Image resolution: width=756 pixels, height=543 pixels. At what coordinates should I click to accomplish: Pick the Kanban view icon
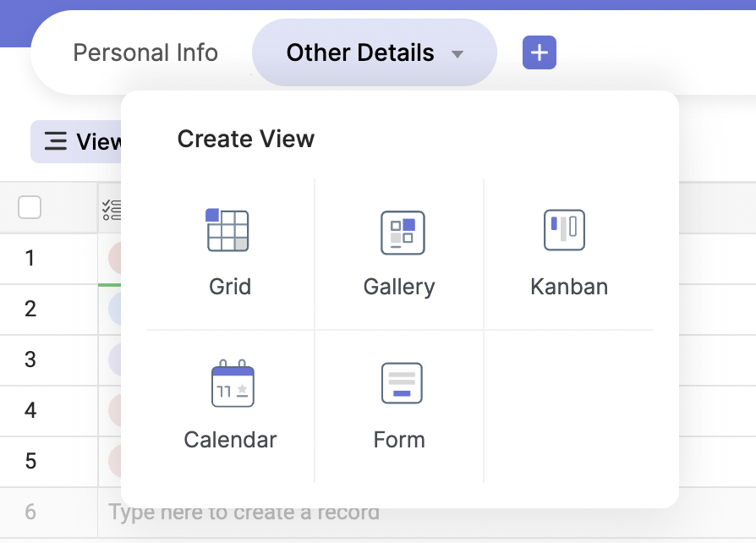564,230
